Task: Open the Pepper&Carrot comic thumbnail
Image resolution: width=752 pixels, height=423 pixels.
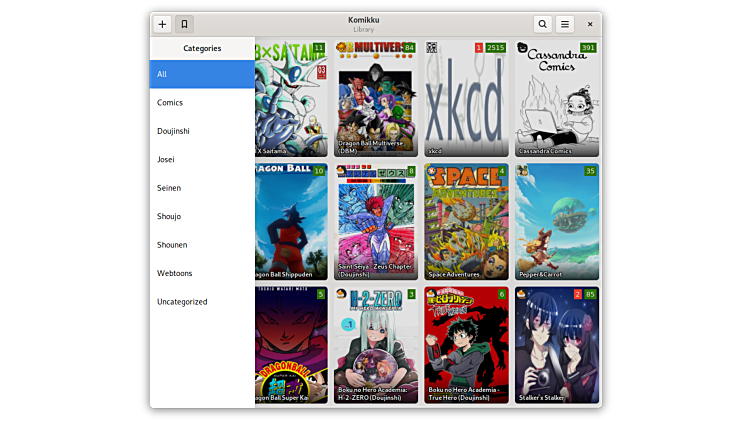Action: click(556, 222)
